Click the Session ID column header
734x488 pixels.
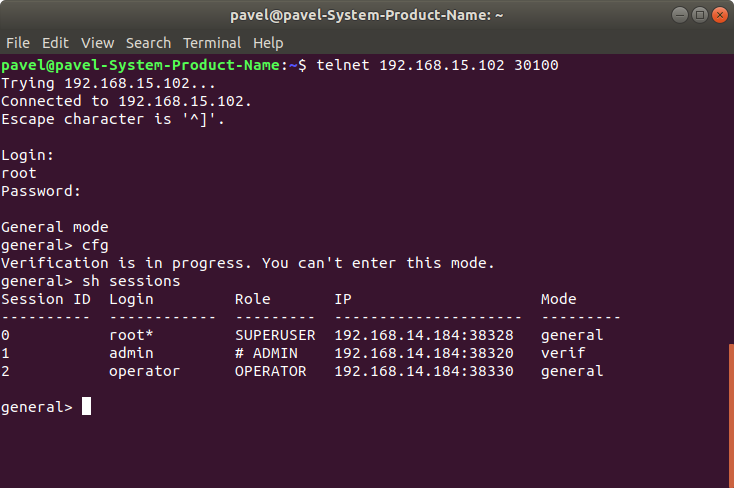[46, 299]
